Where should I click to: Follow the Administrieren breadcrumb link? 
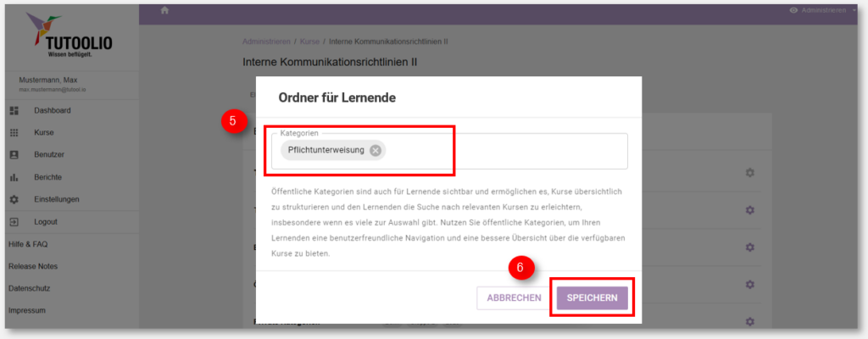click(x=266, y=42)
